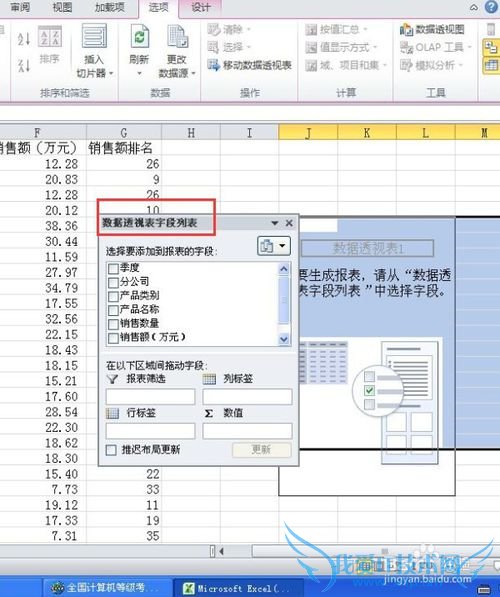Enable the 推迟布局更新 checkbox

[x=111, y=450]
